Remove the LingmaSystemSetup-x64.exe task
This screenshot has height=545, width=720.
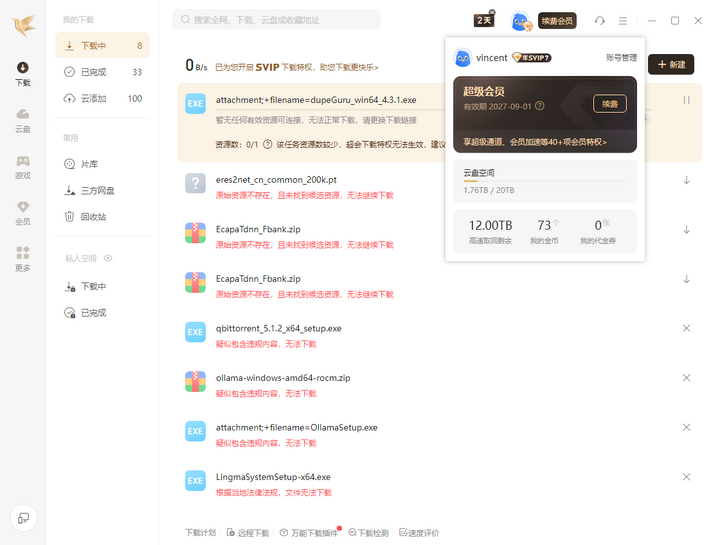click(x=686, y=477)
